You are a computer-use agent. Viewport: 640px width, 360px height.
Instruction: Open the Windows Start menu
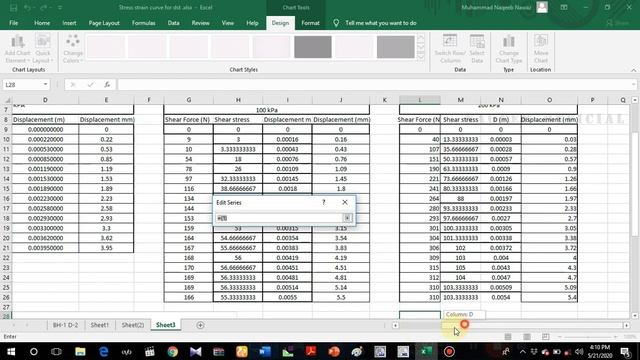pos(11,351)
